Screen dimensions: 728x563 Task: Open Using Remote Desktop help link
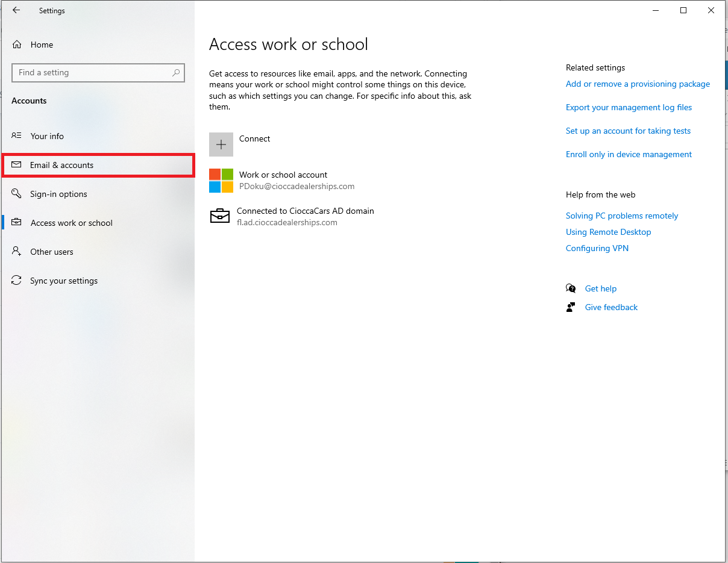point(608,232)
